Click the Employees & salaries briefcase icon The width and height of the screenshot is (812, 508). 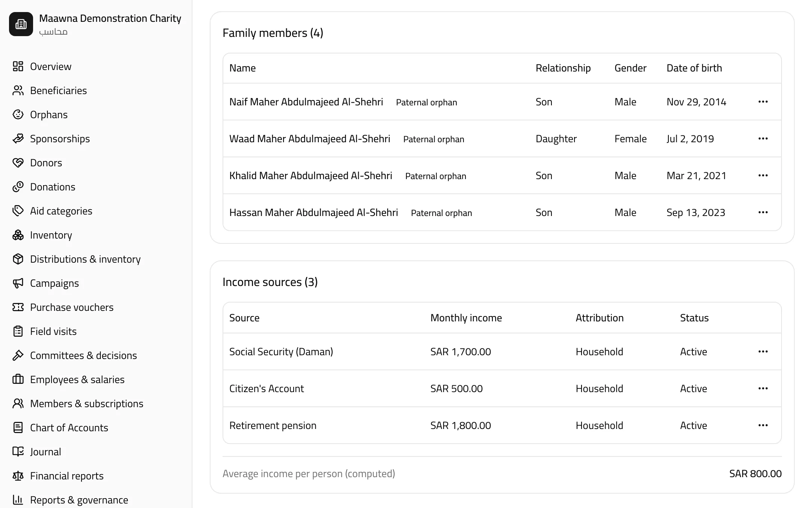(x=18, y=380)
